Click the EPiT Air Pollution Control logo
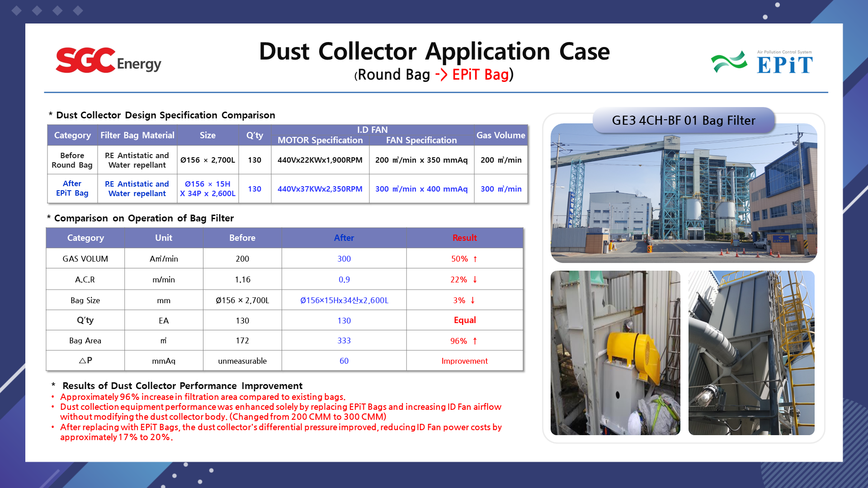 [762, 62]
